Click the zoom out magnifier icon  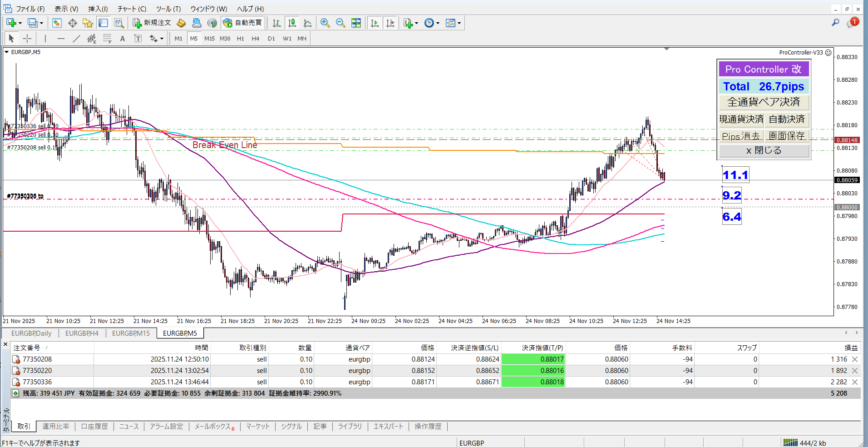340,23
